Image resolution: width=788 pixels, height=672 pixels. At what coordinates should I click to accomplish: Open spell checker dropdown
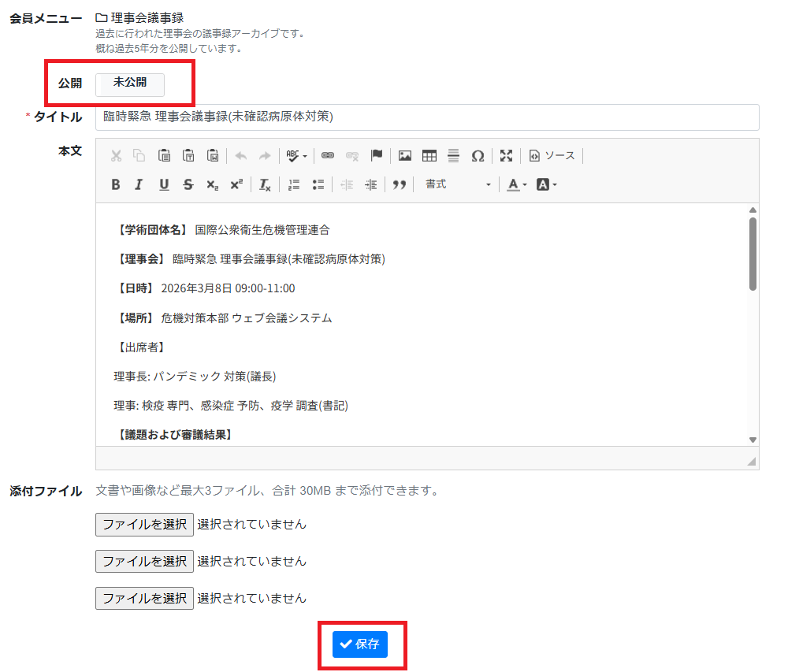click(296, 156)
